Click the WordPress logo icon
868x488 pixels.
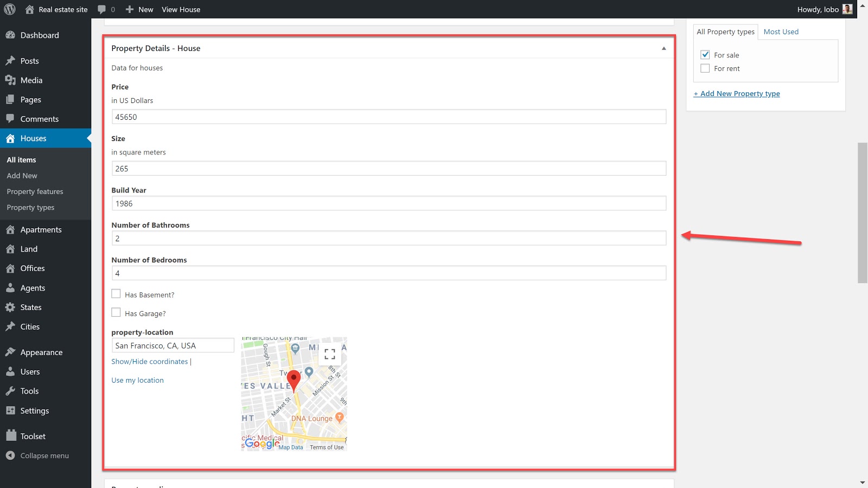pyautogui.click(x=9, y=9)
